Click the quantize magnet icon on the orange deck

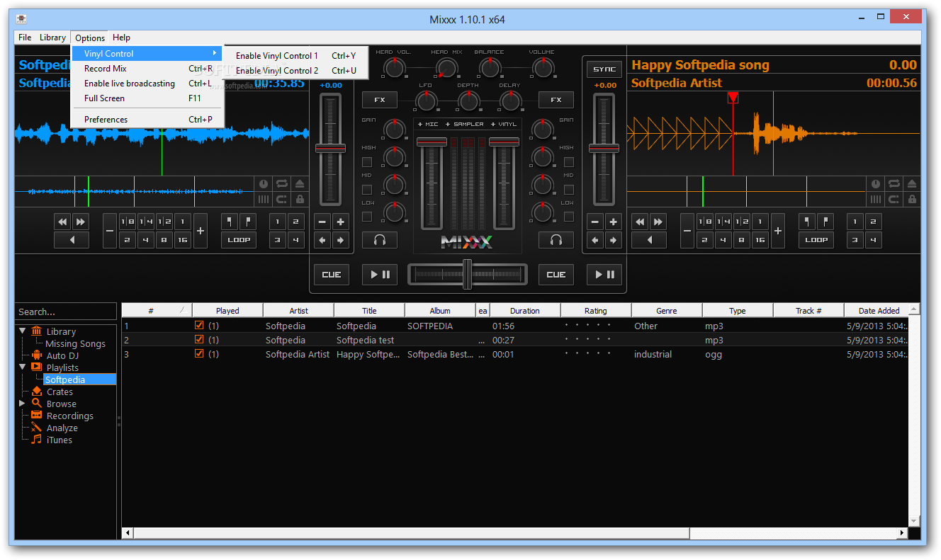click(894, 200)
